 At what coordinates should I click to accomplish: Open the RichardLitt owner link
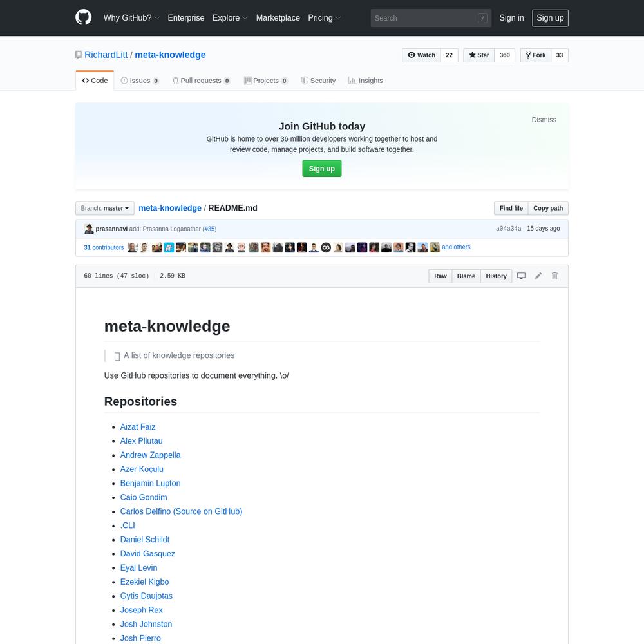point(106,55)
